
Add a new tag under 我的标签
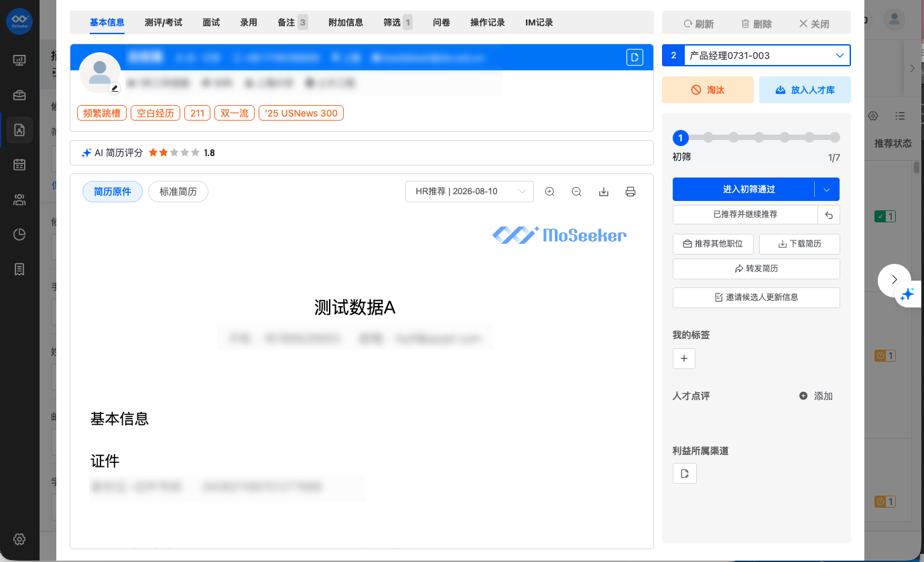tap(684, 358)
